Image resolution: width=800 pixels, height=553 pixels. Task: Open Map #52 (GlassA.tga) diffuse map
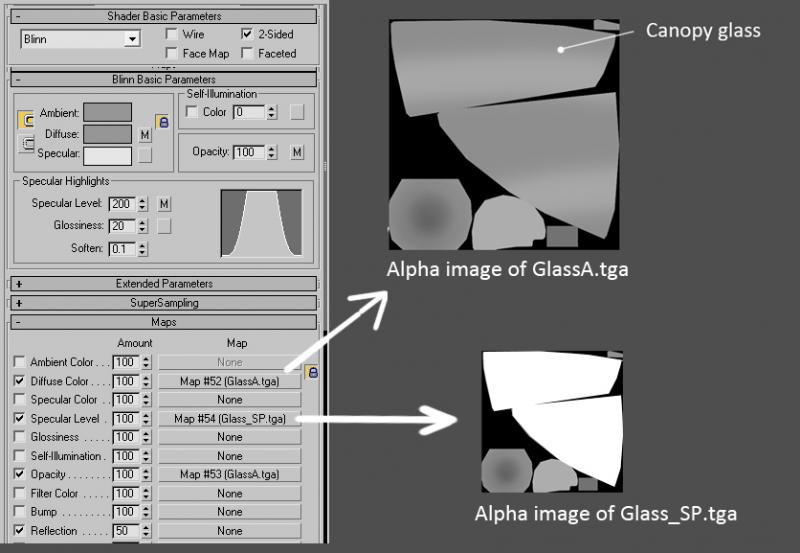(230, 381)
